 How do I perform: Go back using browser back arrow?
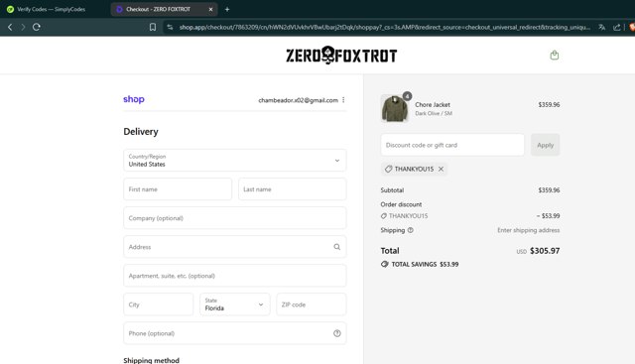pos(10,27)
